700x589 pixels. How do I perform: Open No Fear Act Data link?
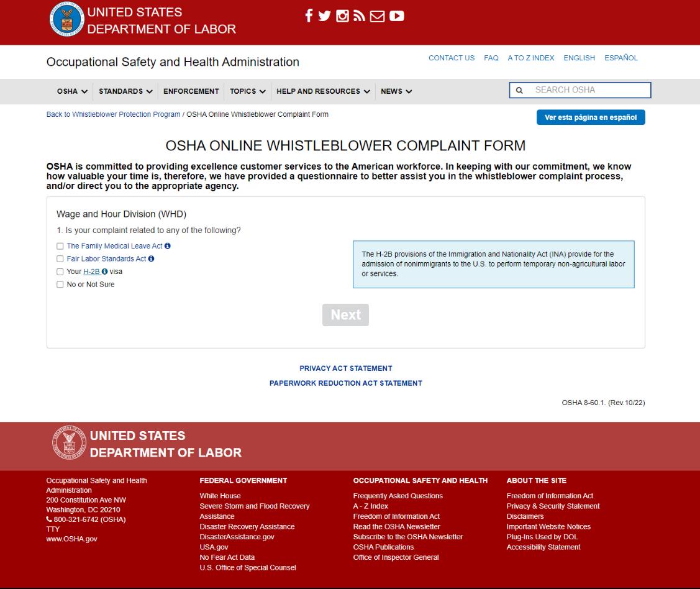[227, 557]
